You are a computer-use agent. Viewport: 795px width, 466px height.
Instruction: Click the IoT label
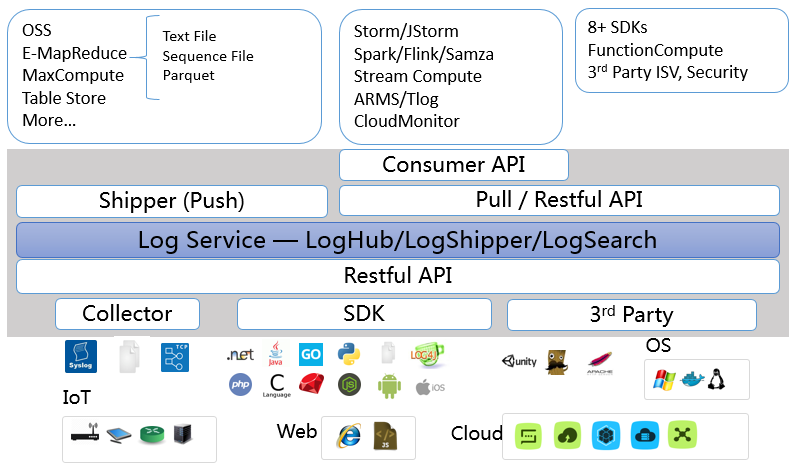pos(77,398)
